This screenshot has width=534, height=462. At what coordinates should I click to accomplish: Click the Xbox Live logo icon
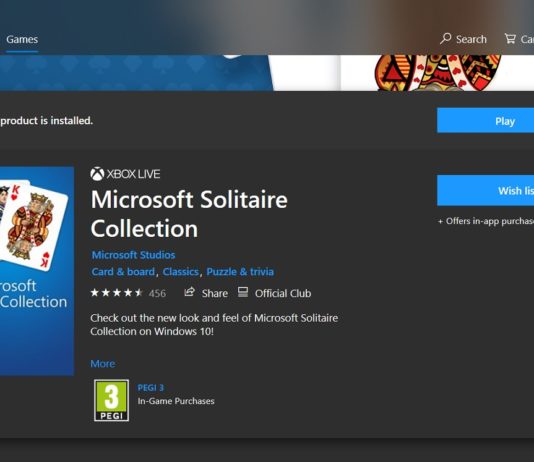click(97, 174)
